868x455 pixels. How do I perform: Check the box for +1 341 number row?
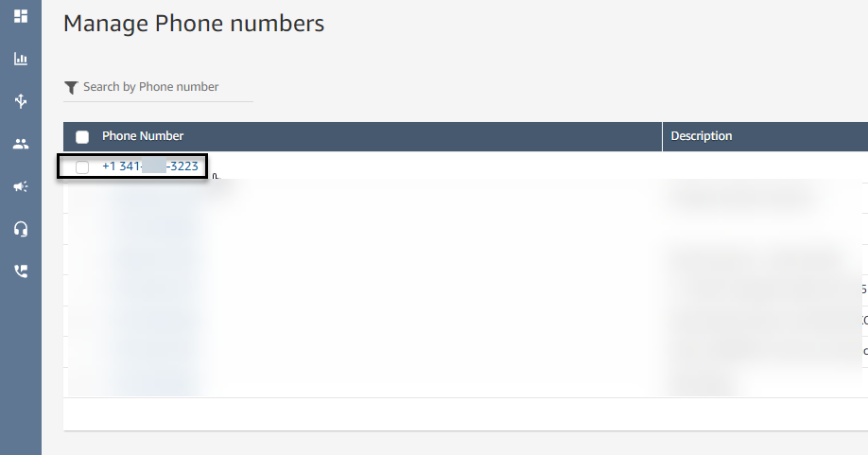click(82, 166)
